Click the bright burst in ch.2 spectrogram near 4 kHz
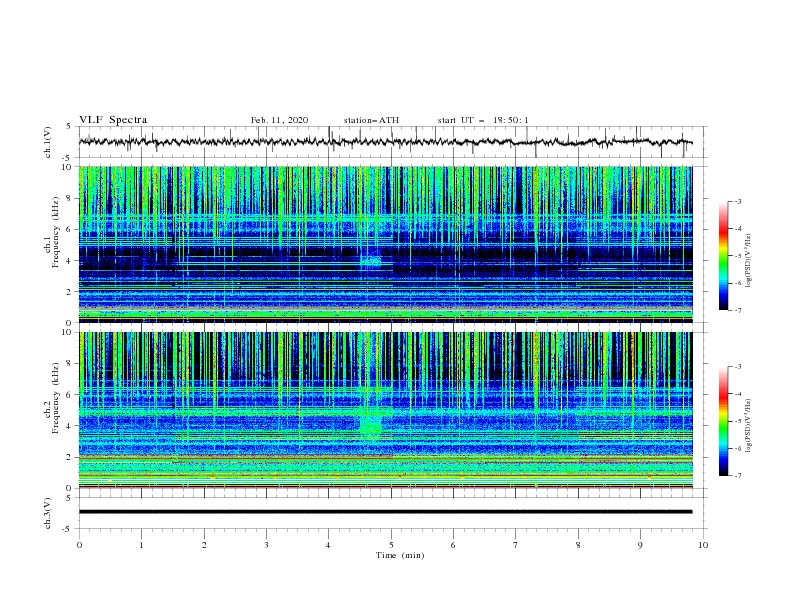The height and width of the screenshot is (612, 792). coord(371,427)
